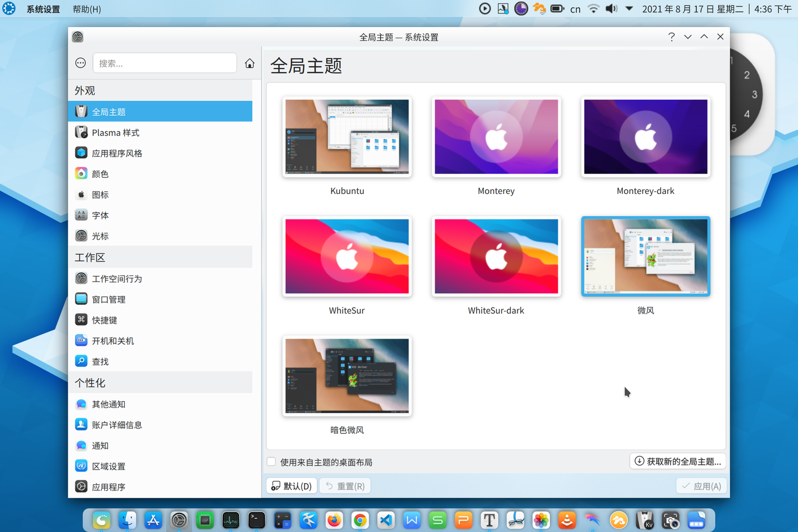The image size is (798, 532).
Task: Open 开机和关机 settings
Action: coord(160,340)
